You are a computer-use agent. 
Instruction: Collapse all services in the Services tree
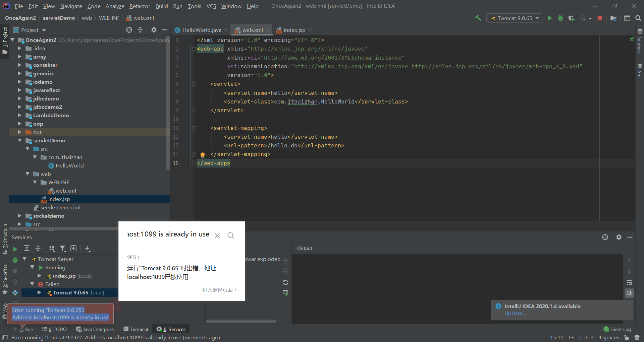[38, 248]
